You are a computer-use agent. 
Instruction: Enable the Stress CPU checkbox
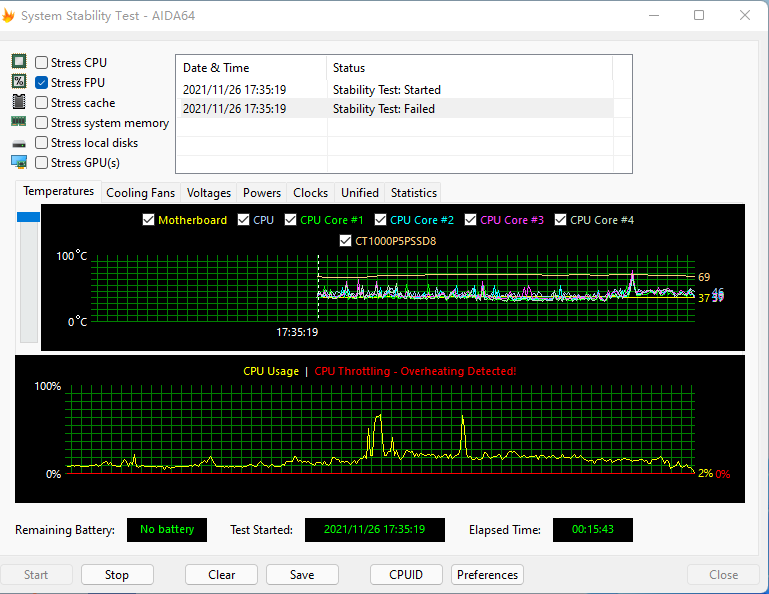pos(42,63)
